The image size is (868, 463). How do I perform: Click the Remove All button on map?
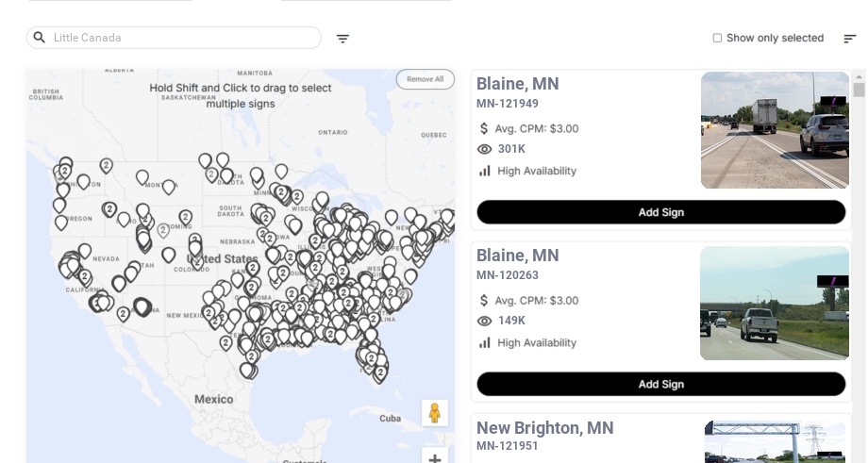[x=425, y=79]
